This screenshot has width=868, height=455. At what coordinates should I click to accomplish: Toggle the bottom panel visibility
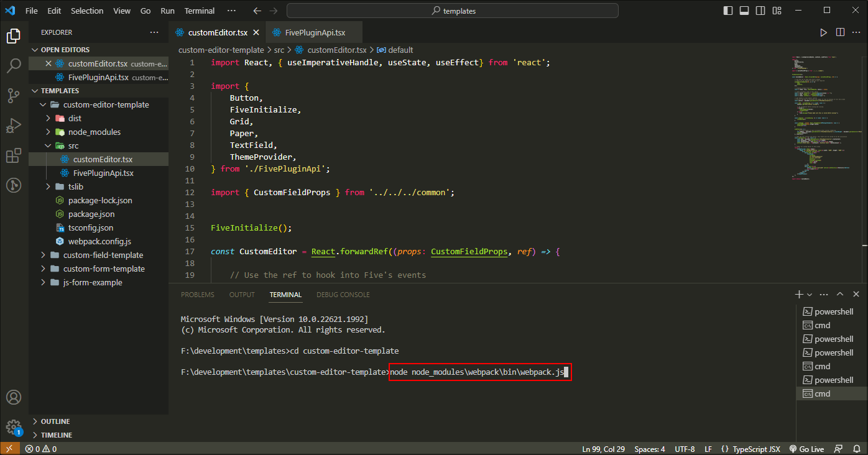[x=744, y=10]
